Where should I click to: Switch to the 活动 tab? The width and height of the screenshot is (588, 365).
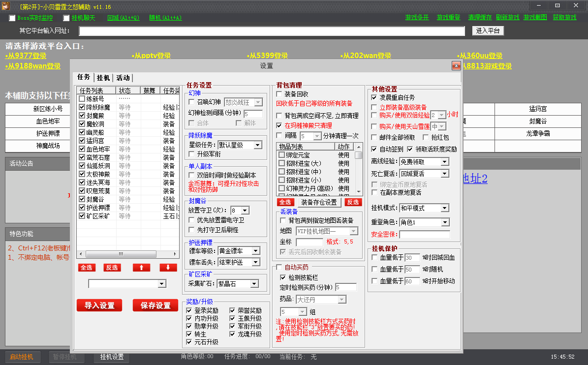[123, 78]
